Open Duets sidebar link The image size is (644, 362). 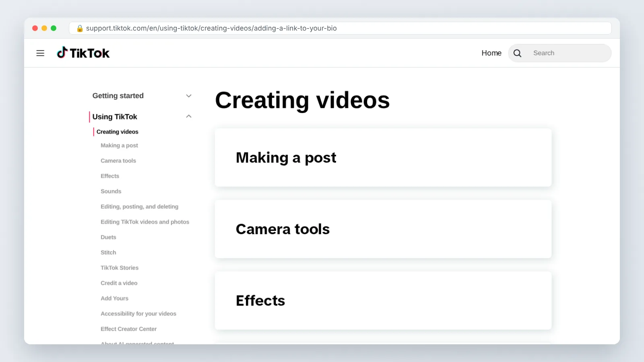point(108,237)
